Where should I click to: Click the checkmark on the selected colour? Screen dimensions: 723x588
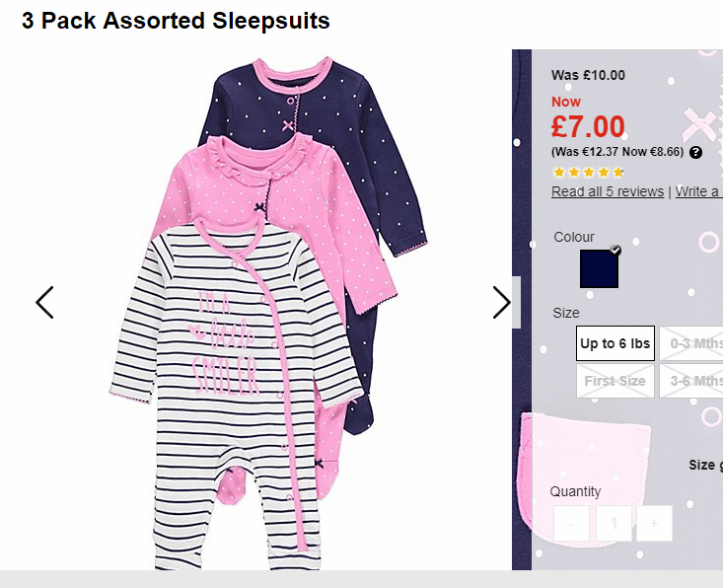click(615, 250)
